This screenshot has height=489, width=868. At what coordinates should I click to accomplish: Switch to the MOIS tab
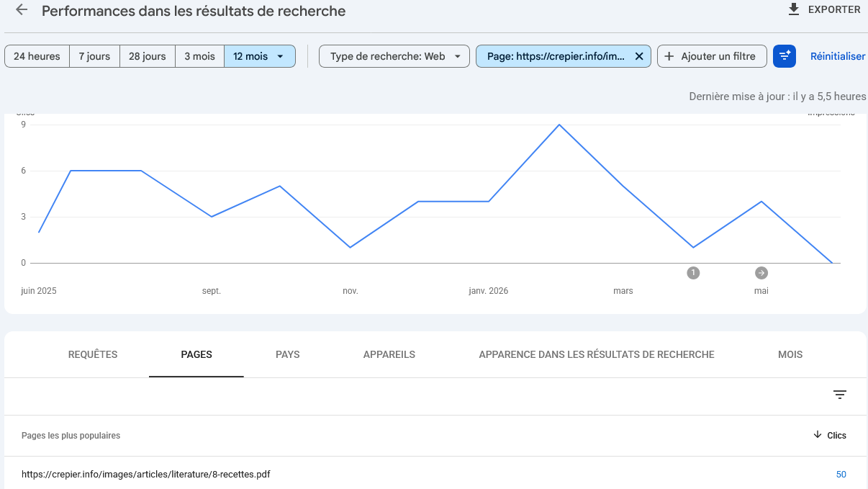(x=790, y=354)
